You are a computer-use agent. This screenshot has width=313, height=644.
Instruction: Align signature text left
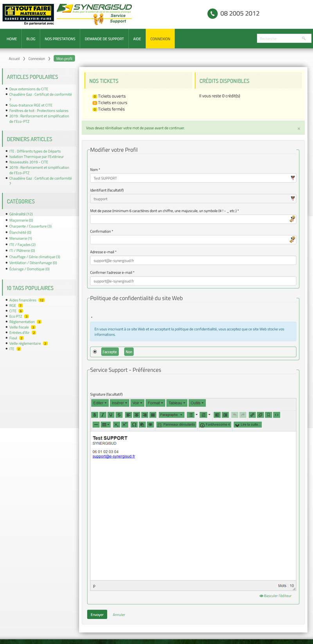pos(128,415)
